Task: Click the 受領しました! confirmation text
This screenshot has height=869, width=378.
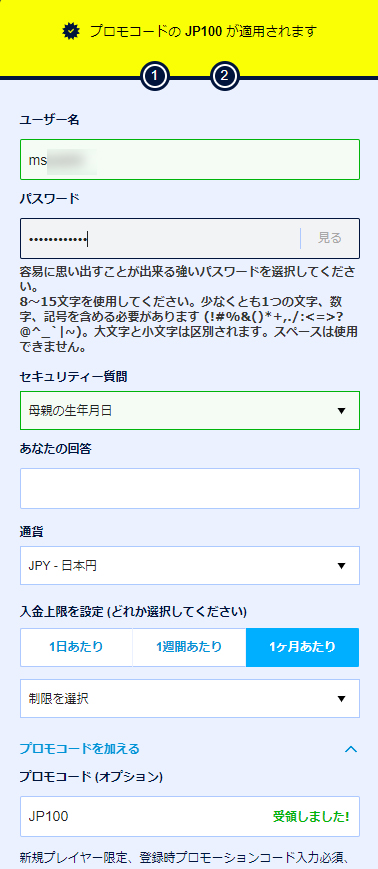Action: coord(311,816)
